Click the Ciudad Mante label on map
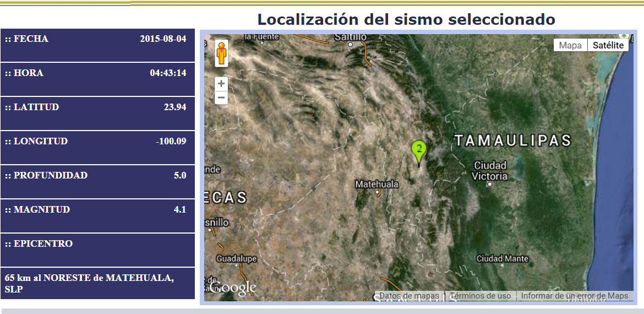 502,258
